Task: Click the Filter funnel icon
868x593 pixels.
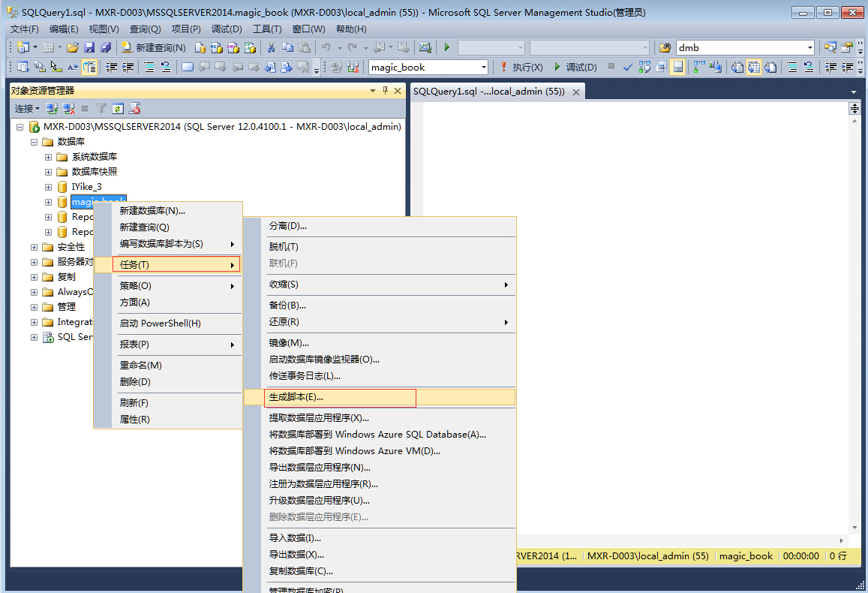Action: click(101, 109)
